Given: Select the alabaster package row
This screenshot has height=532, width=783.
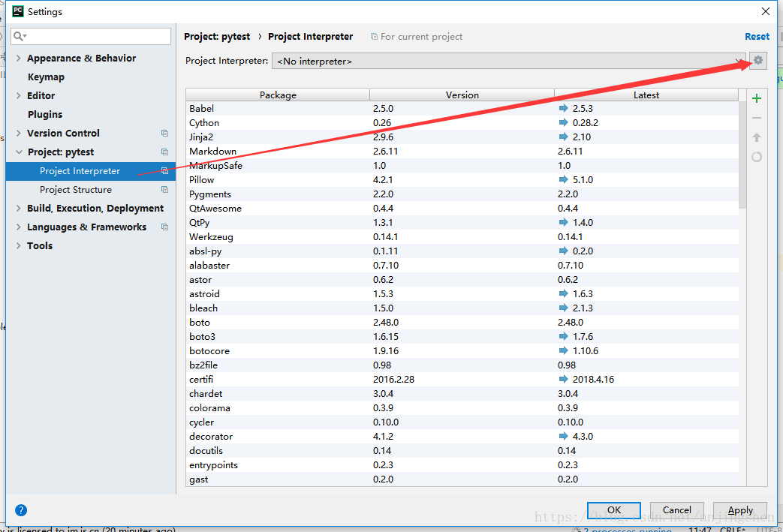Looking at the screenshot, I should click(x=462, y=265).
